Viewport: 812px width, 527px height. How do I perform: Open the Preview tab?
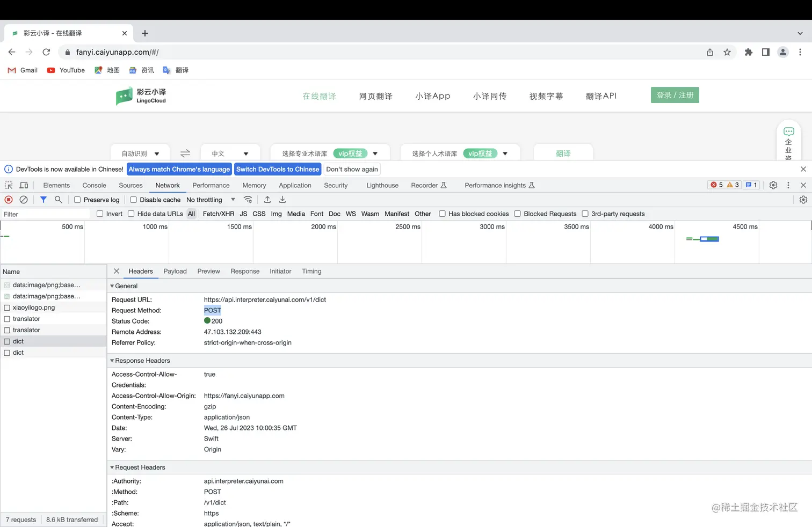tap(208, 271)
